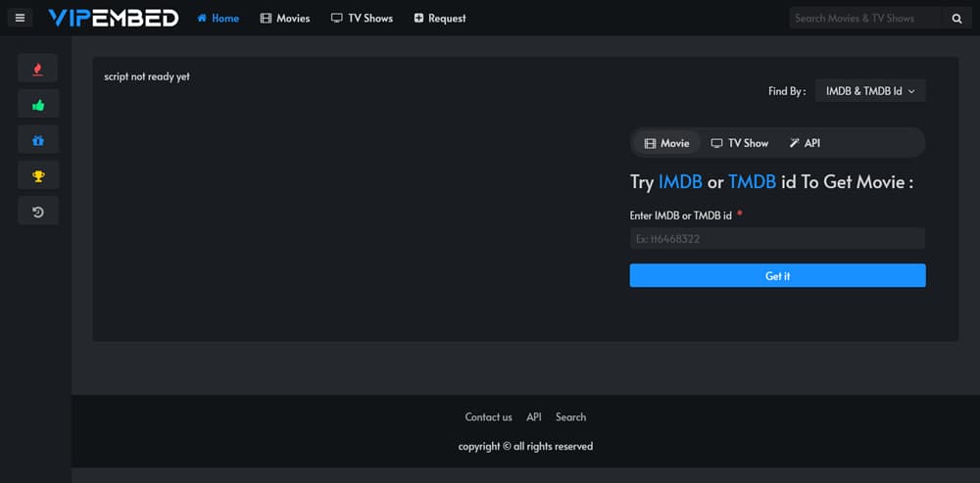Click the 'script not ready yet' text
This screenshot has width=980, height=483.
point(147,76)
